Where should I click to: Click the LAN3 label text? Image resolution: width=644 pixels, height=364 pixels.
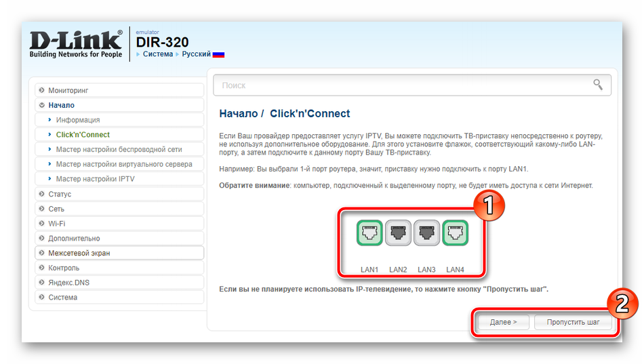point(426,270)
